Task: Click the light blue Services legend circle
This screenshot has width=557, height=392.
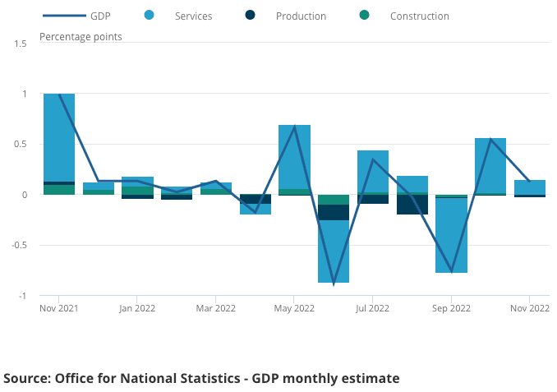Action: coord(149,16)
